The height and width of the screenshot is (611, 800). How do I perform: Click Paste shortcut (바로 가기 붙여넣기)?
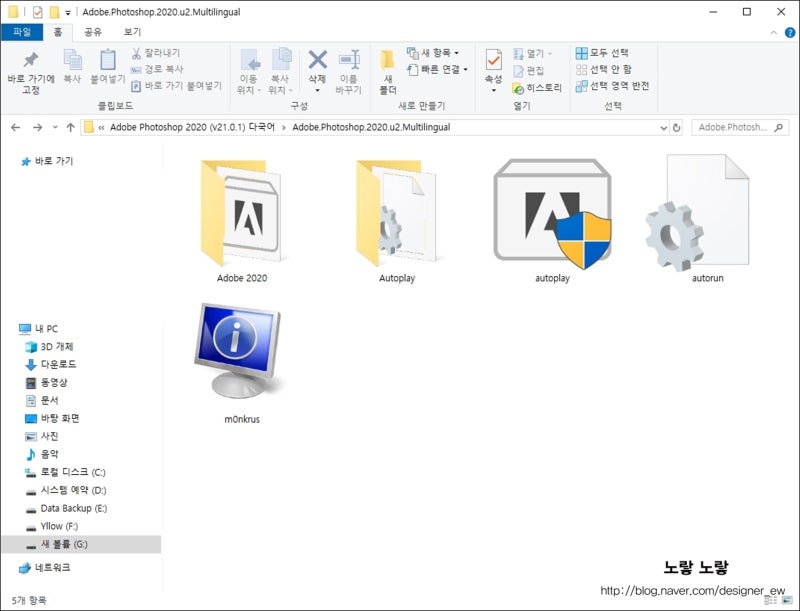tap(177, 86)
